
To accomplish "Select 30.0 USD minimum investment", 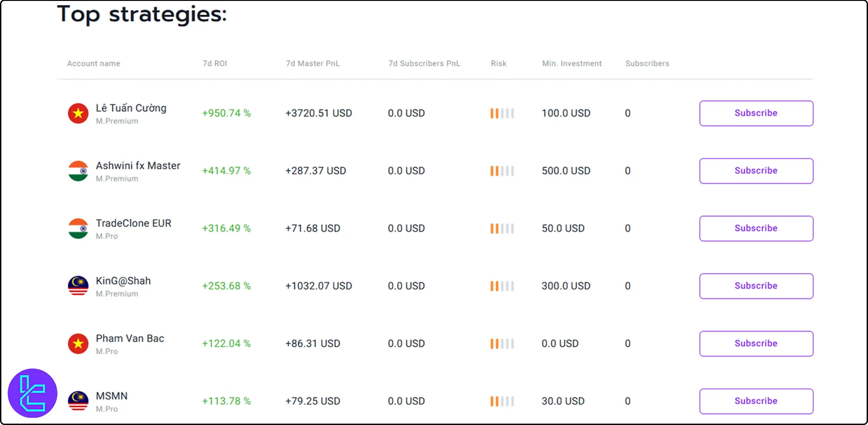I will (563, 401).
